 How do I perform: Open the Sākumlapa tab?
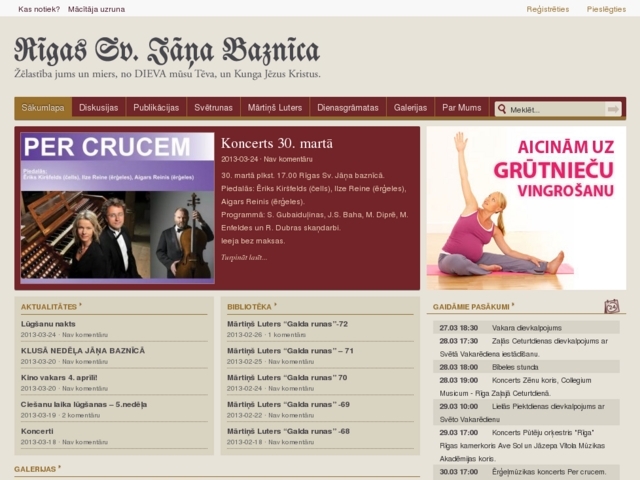(x=43, y=108)
